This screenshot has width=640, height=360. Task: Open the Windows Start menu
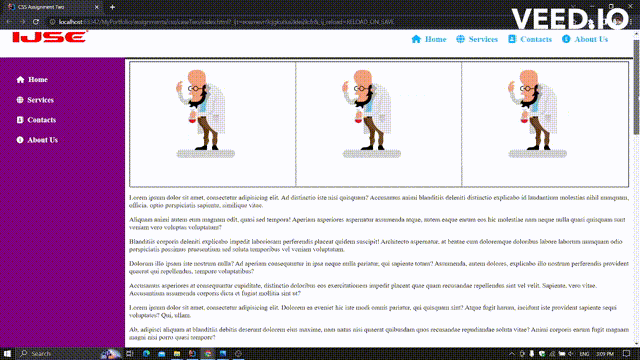(7, 353)
